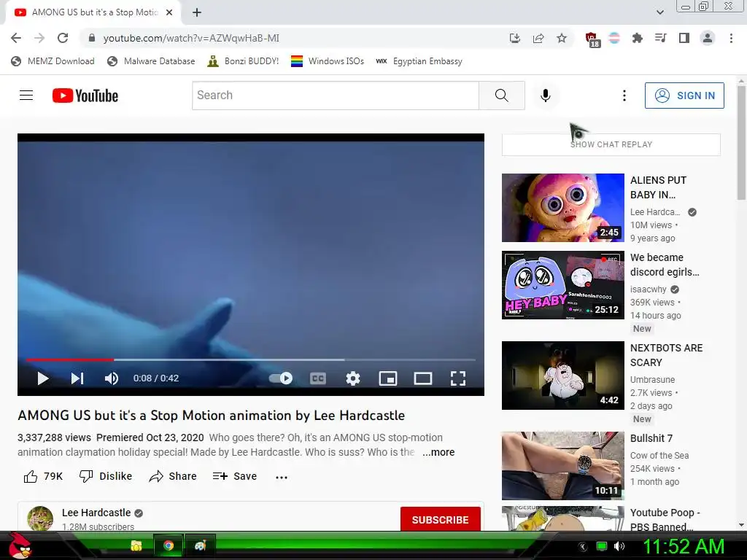The image size is (747, 560).
Task: Open NEXTBOTS ARE SCARY video thumbnail
Action: [563, 376]
